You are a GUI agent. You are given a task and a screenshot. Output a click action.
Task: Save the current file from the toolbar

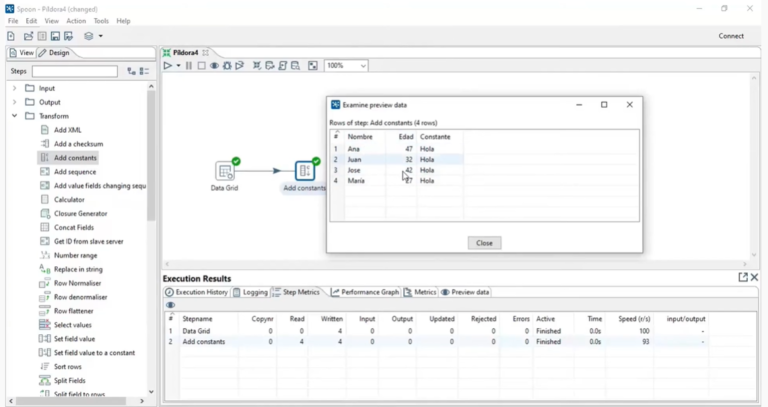click(56, 36)
